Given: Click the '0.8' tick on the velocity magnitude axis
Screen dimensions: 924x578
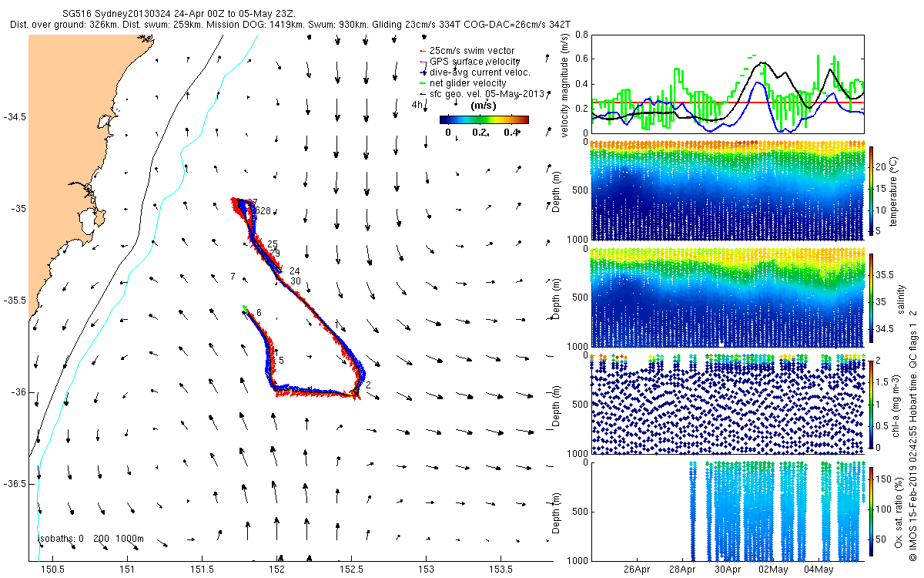Looking at the screenshot, I should 580,35.
